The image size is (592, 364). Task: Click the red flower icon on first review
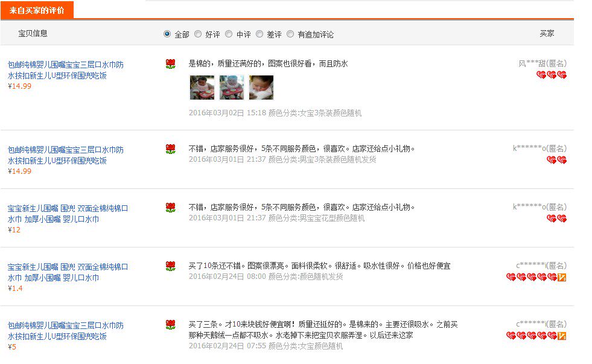[171, 64]
